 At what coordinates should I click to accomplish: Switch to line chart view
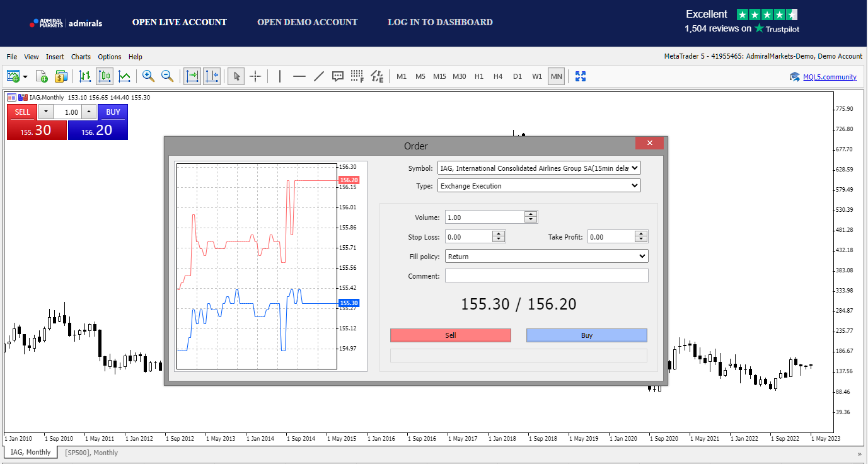[x=124, y=76]
